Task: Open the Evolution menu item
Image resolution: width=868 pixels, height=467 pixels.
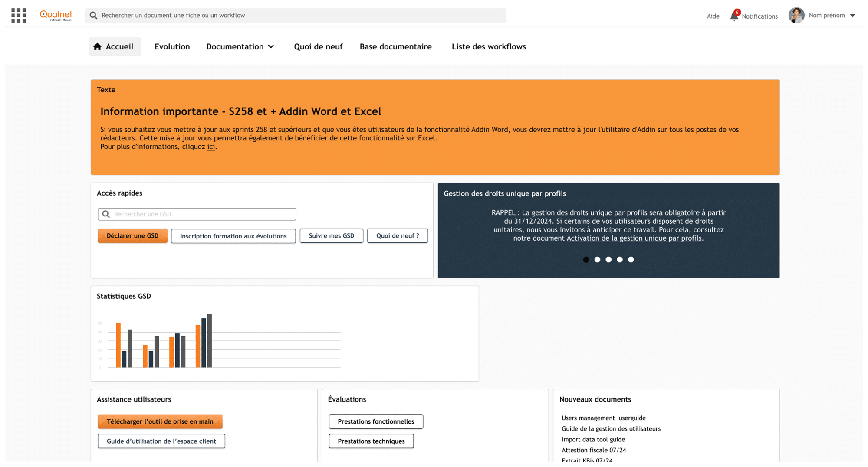Action: 172,46
